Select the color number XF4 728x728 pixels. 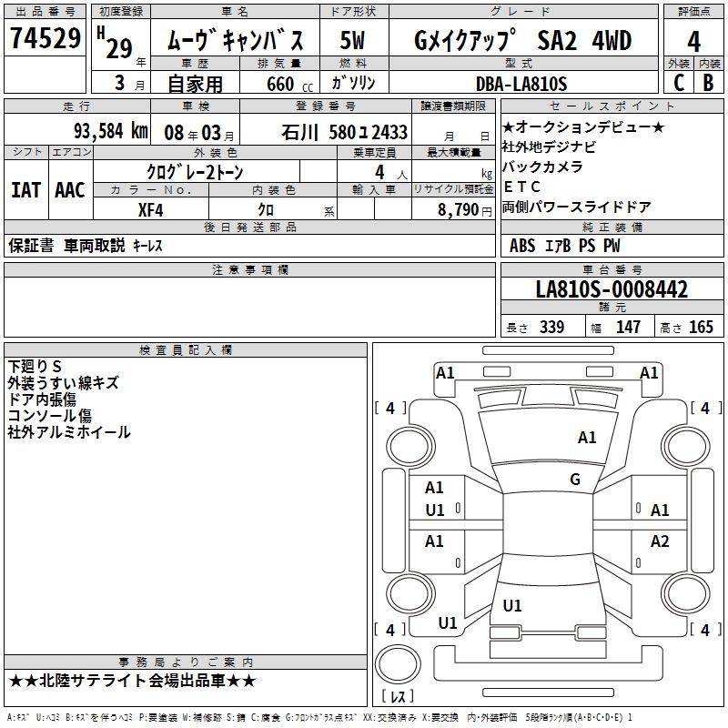[x=150, y=209]
